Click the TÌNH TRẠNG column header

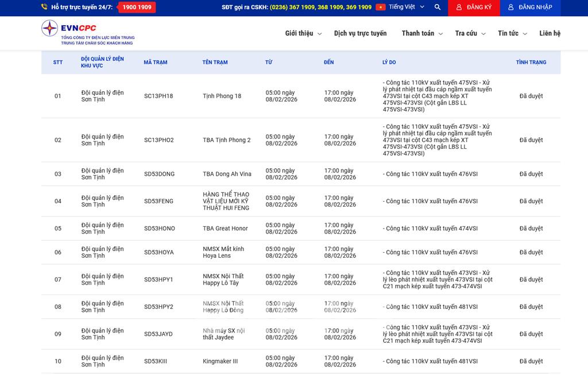(531, 62)
